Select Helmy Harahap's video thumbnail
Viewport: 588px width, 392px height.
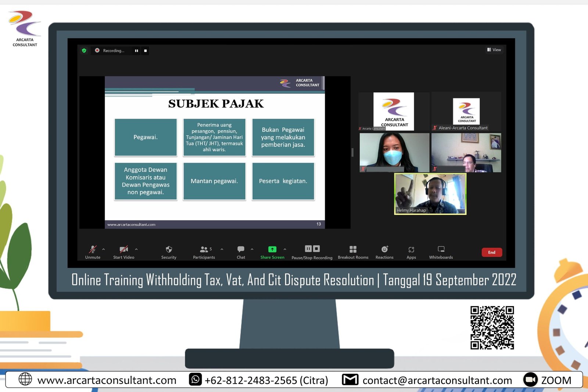[430, 194]
